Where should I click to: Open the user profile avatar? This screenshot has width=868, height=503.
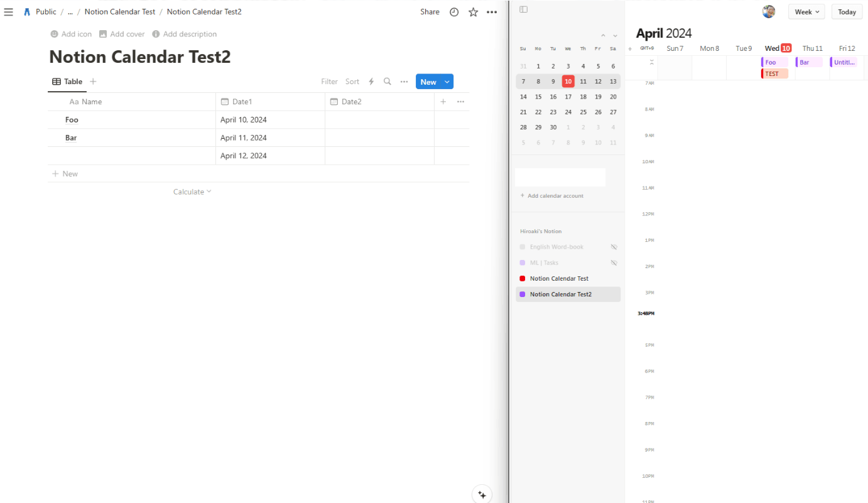coord(768,11)
